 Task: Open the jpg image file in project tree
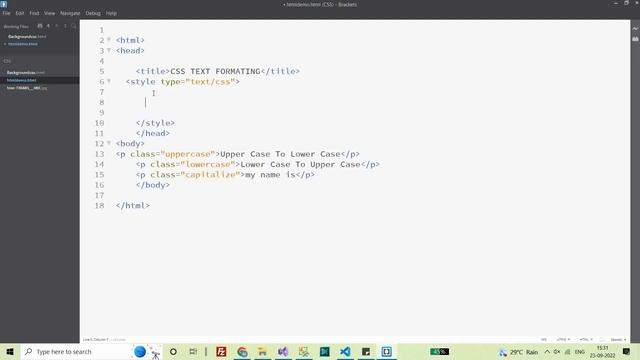click(x=27, y=88)
